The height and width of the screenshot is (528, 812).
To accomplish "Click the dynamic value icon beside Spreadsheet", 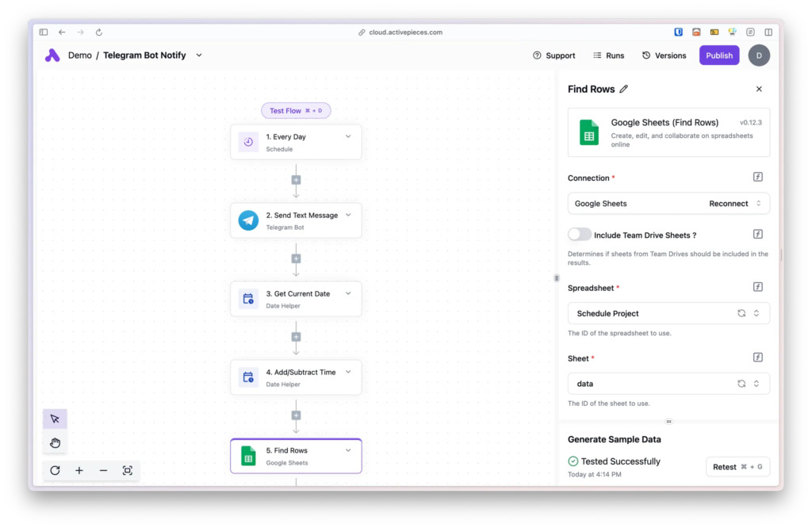I will pos(758,287).
